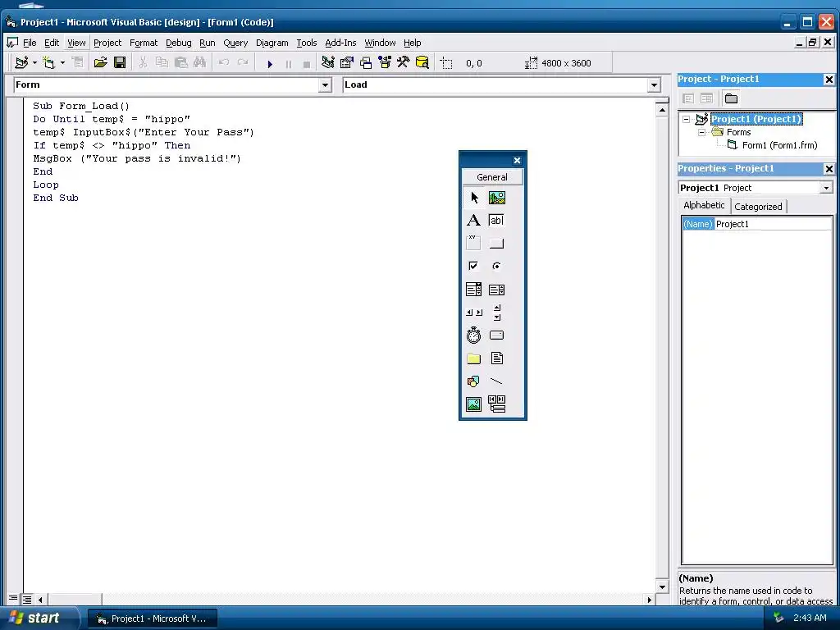Switch to the Categorized properties tab
Viewport: 840px width, 630px height.
757,207
